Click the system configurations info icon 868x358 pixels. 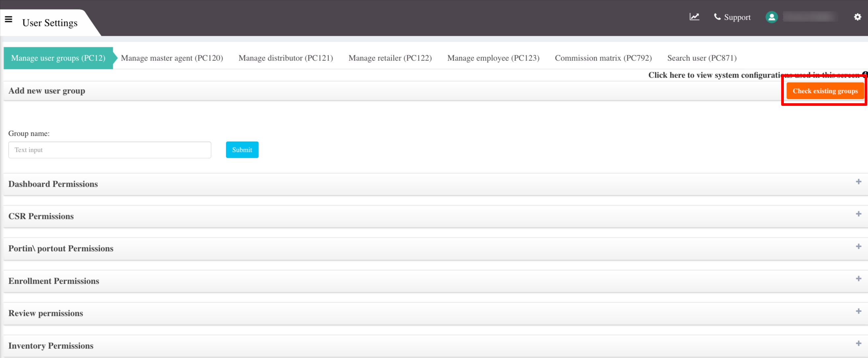pos(865,74)
